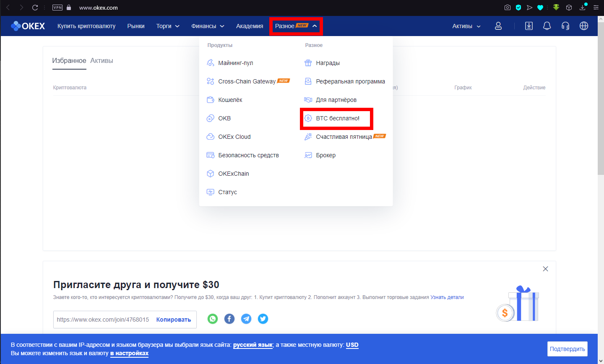Expand the Финансы dropdown
Screen dimensions: 604x364
click(x=208, y=26)
